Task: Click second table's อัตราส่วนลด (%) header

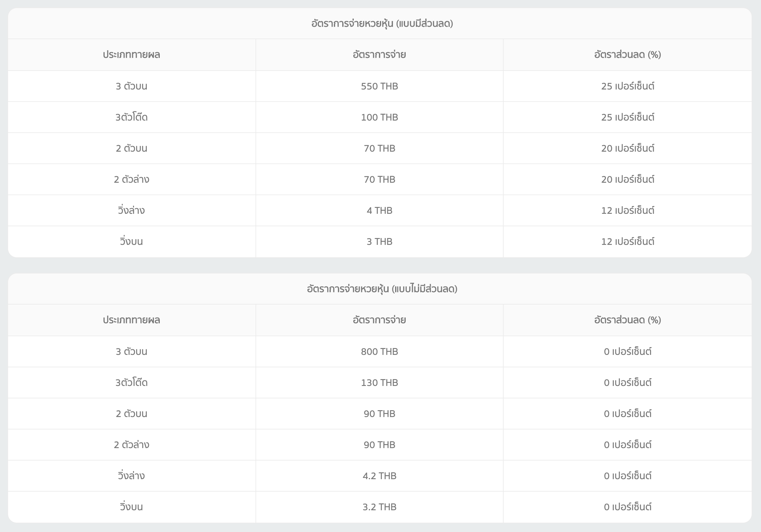Action: click(627, 320)
